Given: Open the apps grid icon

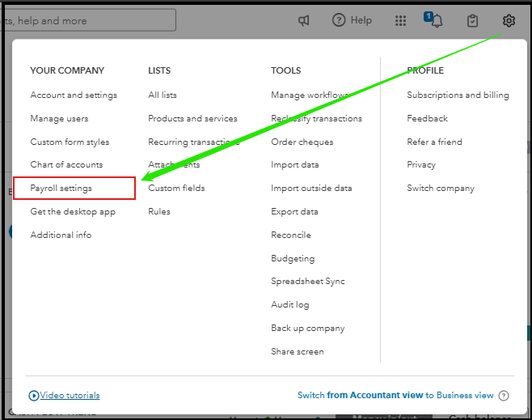Looking at the screenshot, I should 400,21.
